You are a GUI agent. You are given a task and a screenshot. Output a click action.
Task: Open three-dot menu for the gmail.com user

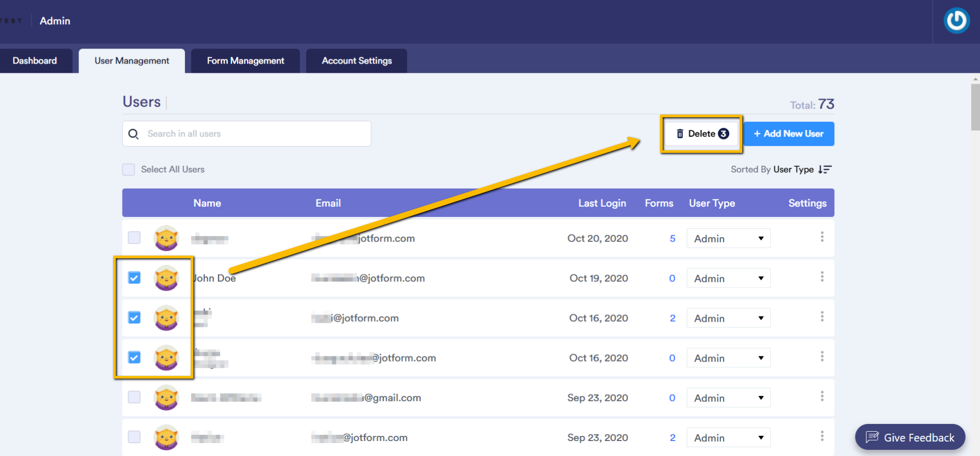822,397
